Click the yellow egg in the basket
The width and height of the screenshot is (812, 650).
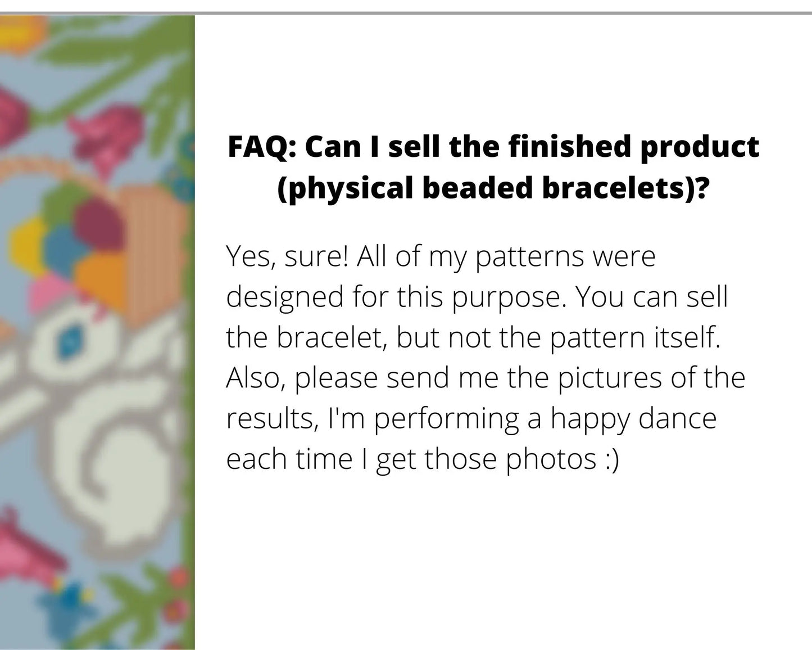pos(27,246)
